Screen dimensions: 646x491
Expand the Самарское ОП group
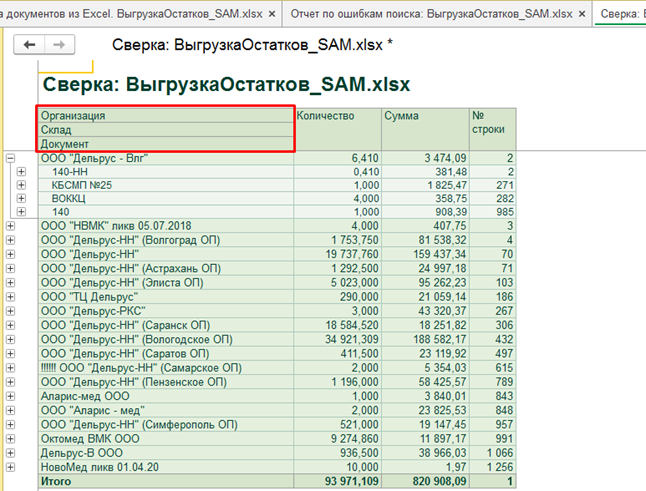point(10,368)
